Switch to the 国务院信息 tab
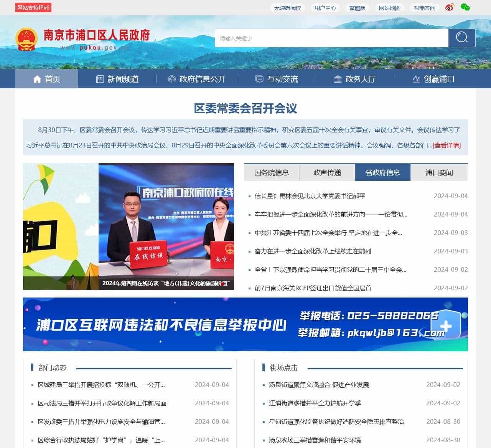Viewport: 491px width, 448px height. click(x=272, y=172)
